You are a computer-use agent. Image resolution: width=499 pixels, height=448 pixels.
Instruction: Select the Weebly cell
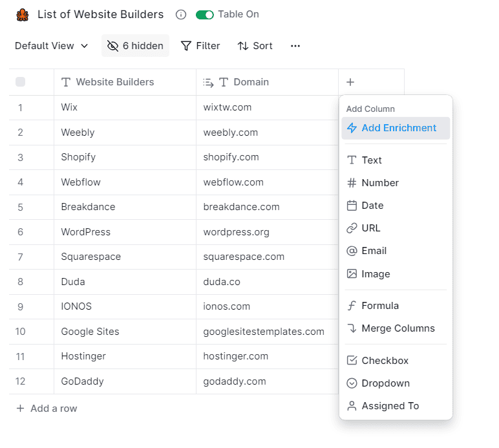click(125, 133)
